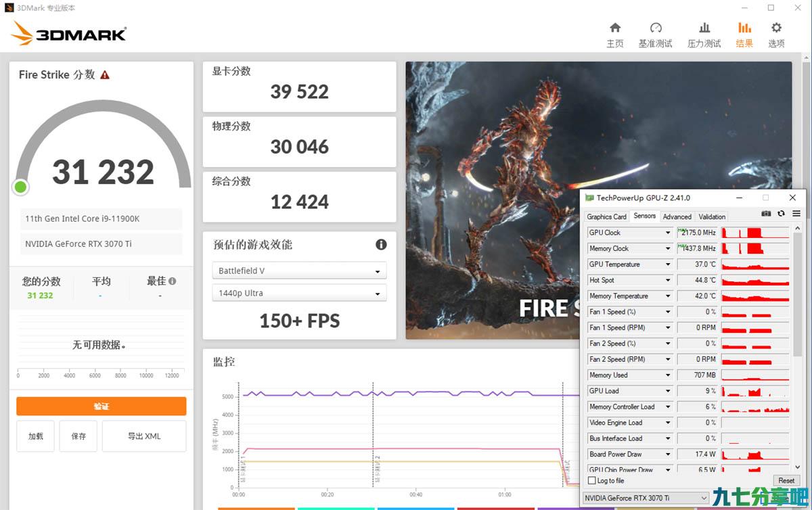Click the orange 验证 validate button
The height and width of the screenshot is (510, 812).
point(101,406)
